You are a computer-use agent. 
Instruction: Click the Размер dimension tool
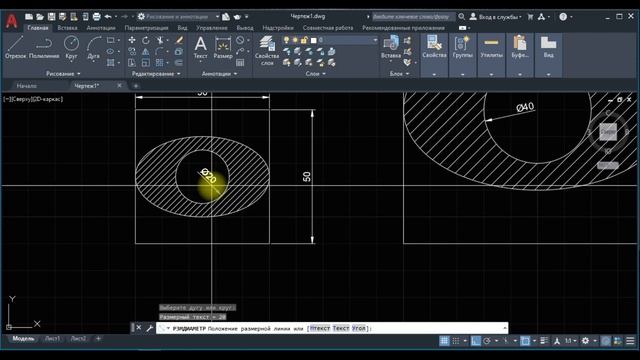[223, 47]
